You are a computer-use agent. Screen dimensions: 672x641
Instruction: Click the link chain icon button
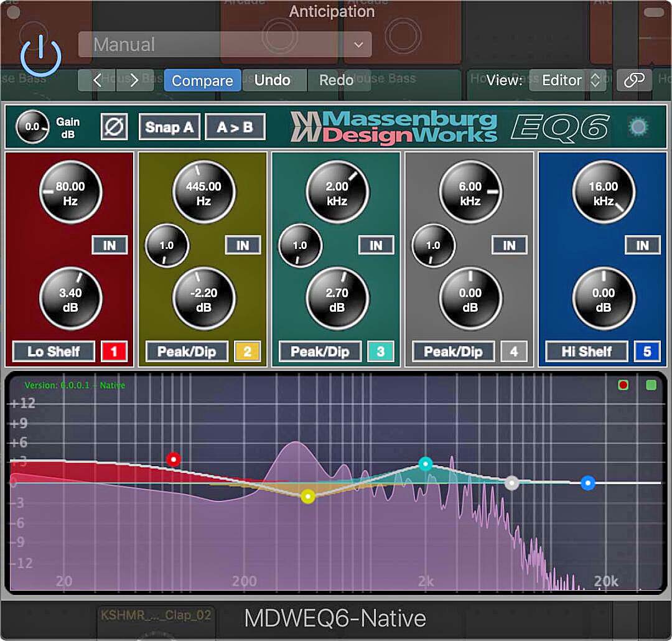634,80
